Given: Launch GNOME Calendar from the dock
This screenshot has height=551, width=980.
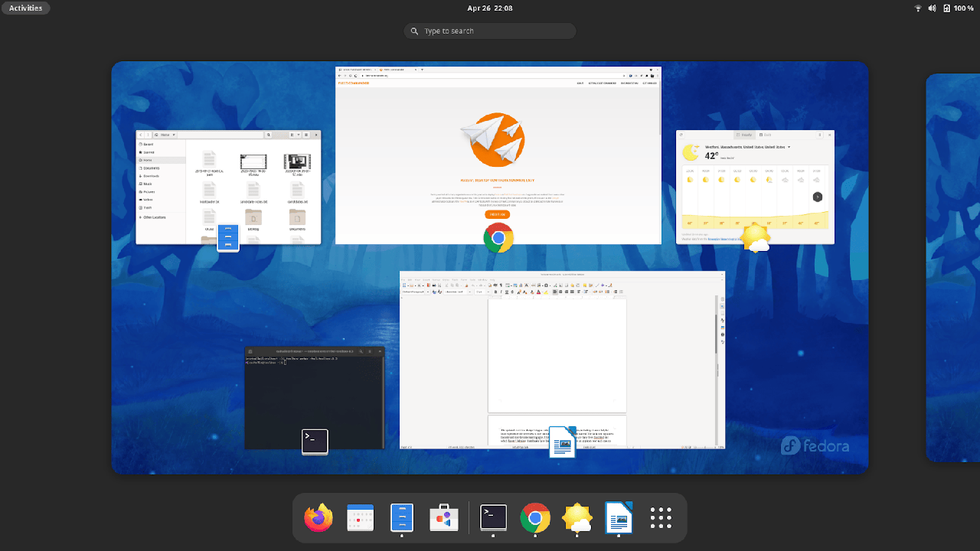Looking at the screenshot, I should click(x=360, y=518).
